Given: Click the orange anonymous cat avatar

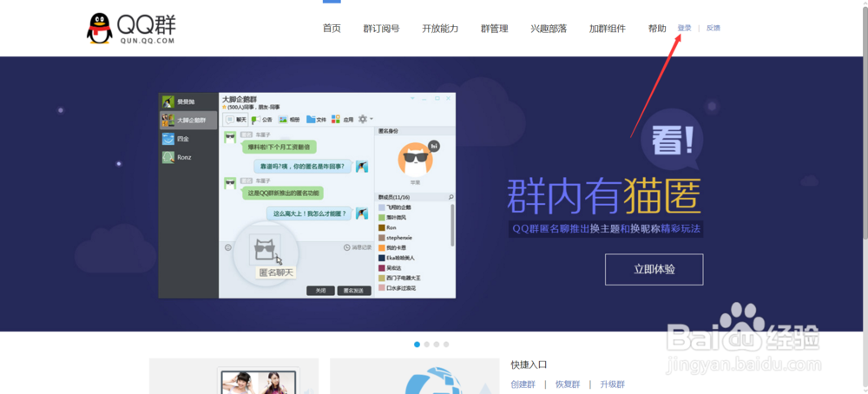Looking at the screenshot, I should click(x=415, y=160).
